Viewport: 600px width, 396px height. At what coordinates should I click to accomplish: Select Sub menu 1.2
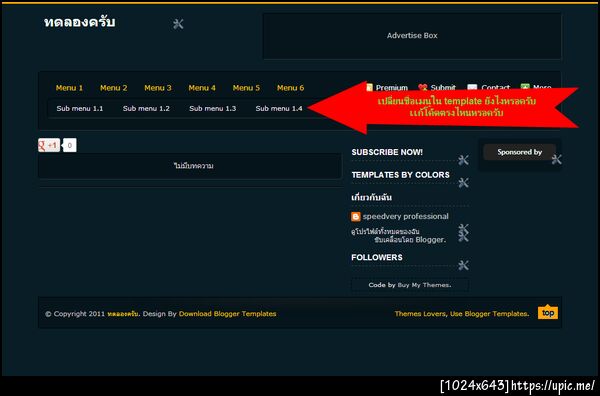[146, 108]
